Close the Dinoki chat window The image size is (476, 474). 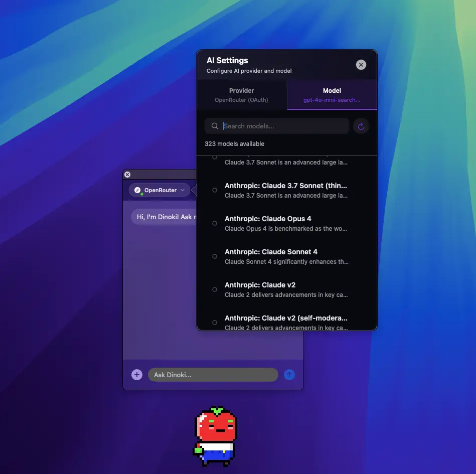pos(127,175)
